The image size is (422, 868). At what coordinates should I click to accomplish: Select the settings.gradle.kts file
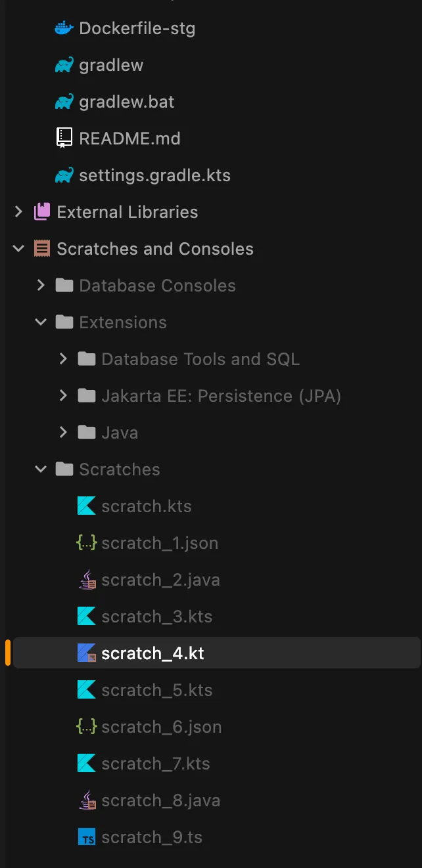pos(154,175)
